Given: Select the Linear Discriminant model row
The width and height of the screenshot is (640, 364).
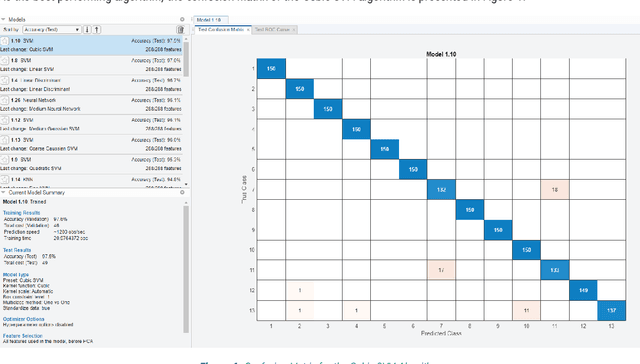Looking at the screenshot, I should coord(91,84).
